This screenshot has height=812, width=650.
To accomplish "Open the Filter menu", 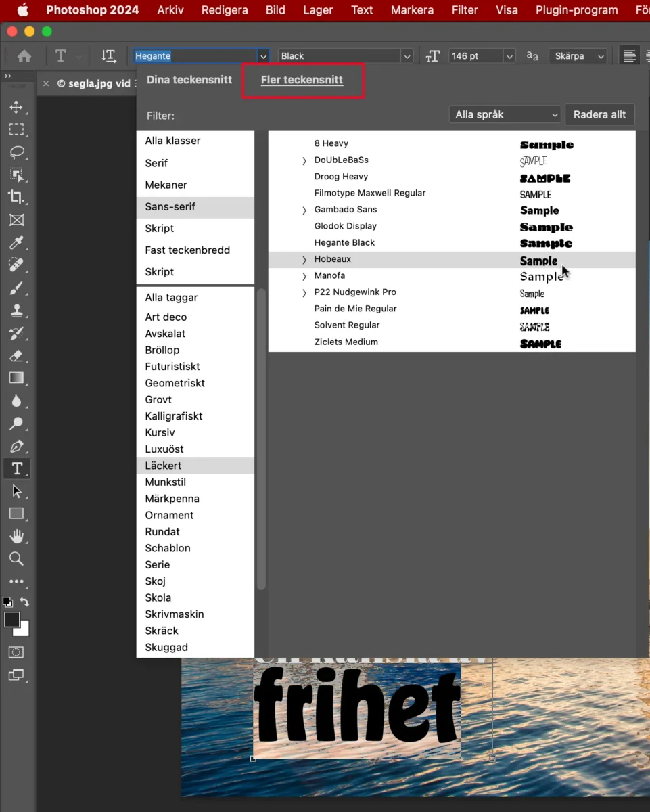I will pyautogui.click(x=465, y=10).
